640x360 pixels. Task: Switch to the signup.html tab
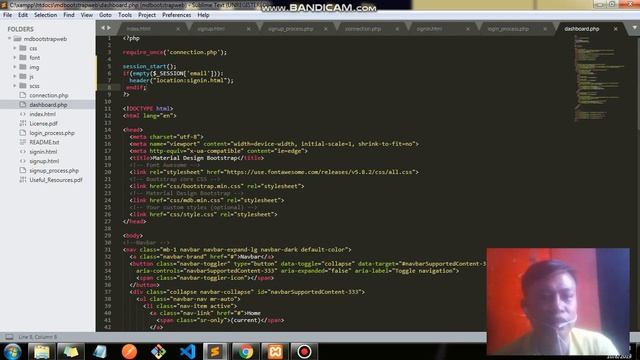pos(211,29)
